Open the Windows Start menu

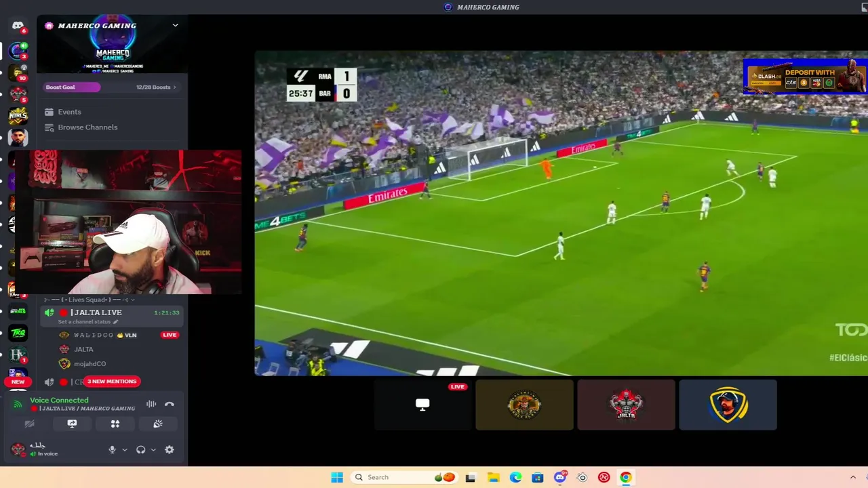tap(336, 477)
